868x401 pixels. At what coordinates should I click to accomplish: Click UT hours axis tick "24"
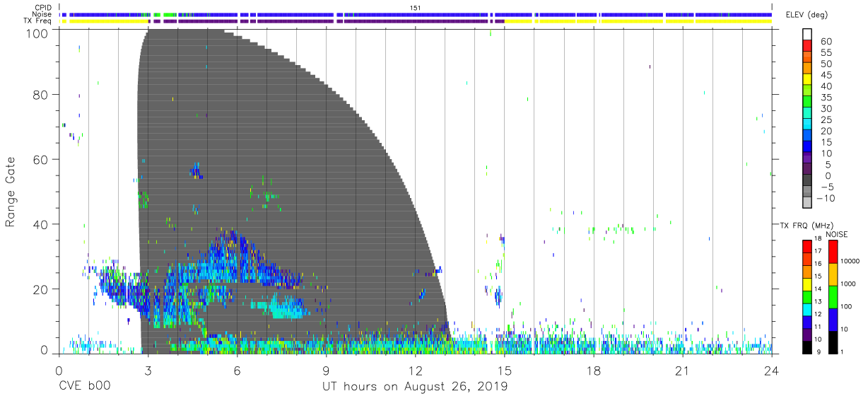pyautogui.click(x=771, y=370)
